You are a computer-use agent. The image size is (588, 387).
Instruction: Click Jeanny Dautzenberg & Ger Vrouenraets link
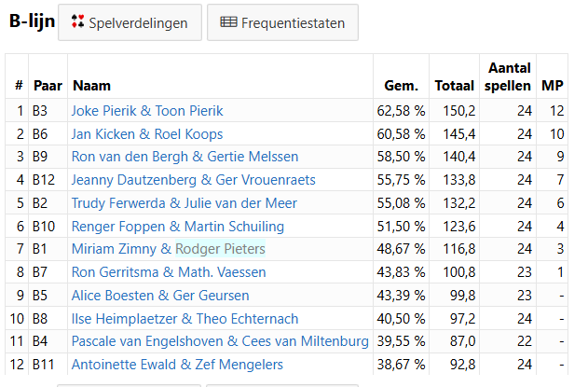(194, 180)
